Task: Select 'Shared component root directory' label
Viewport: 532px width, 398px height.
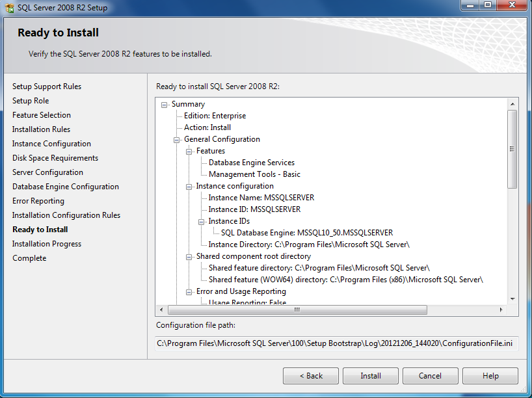Action: point(254,256)
